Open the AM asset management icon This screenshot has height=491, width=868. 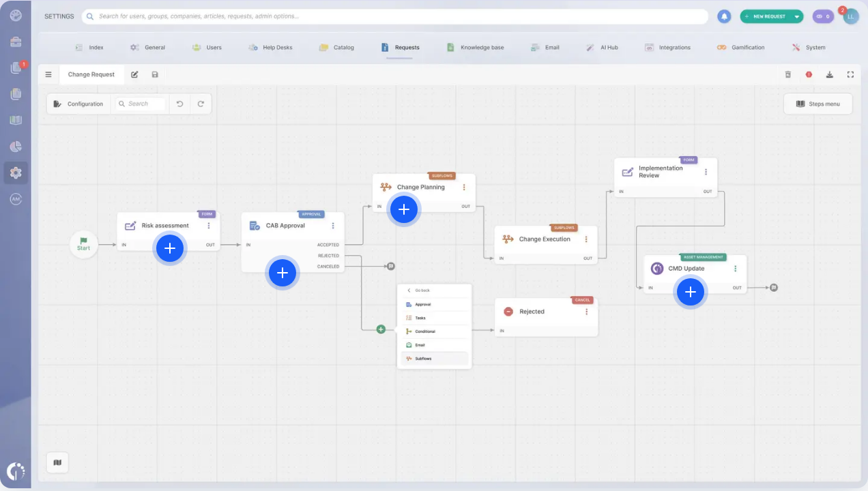point(16,199)
